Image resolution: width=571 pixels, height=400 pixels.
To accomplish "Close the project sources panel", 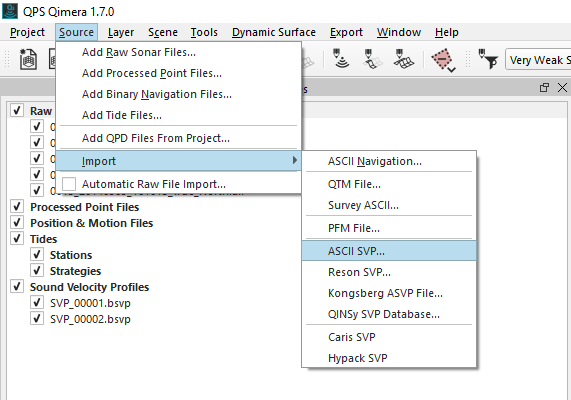I will tap(562, 87).
